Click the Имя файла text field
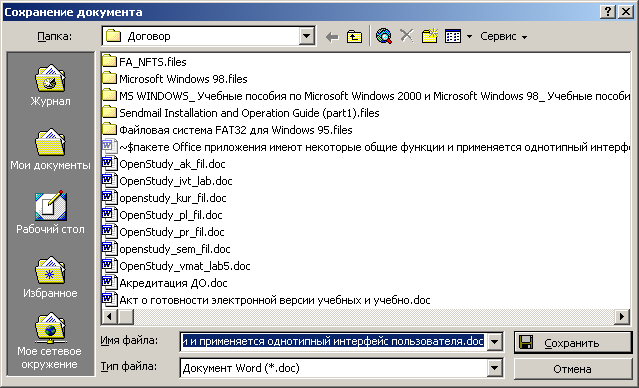 tap(333, 342)
